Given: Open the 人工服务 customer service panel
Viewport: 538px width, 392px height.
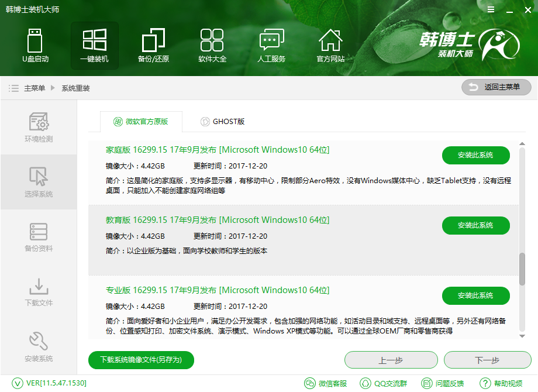Looking at the screenshot, I should (x=271, y=46).
